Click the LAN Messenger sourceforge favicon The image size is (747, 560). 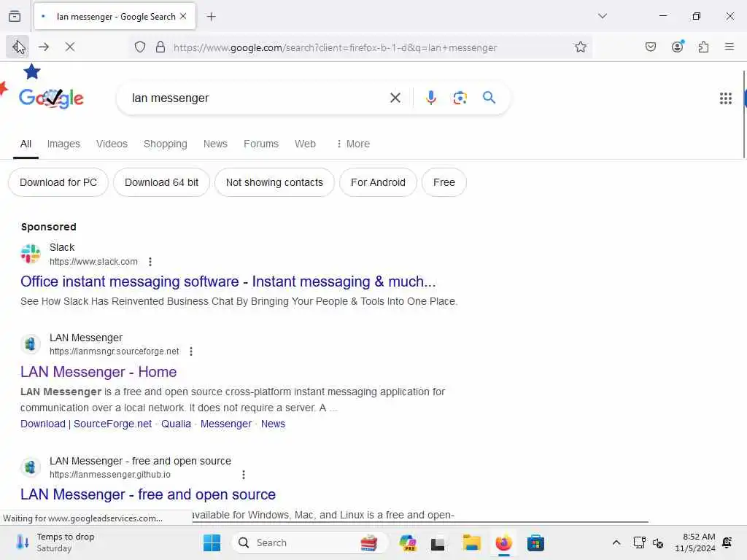(31, 344)
